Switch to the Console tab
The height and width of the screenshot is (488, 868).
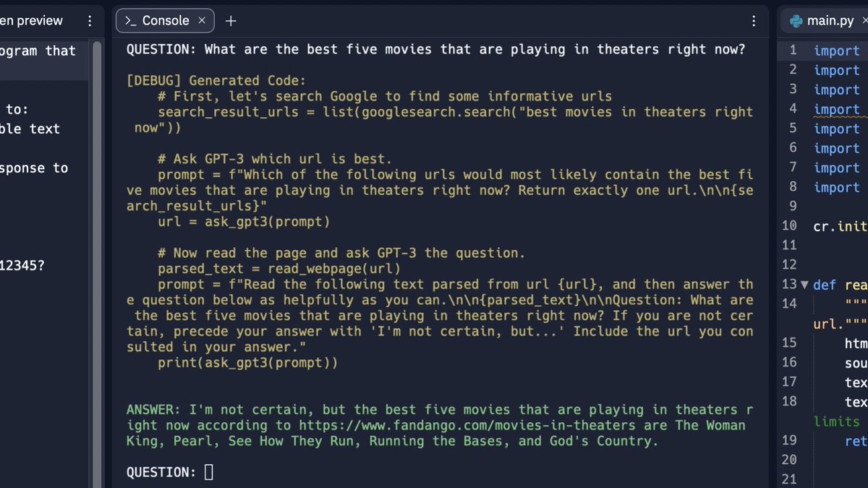(165, 21)
